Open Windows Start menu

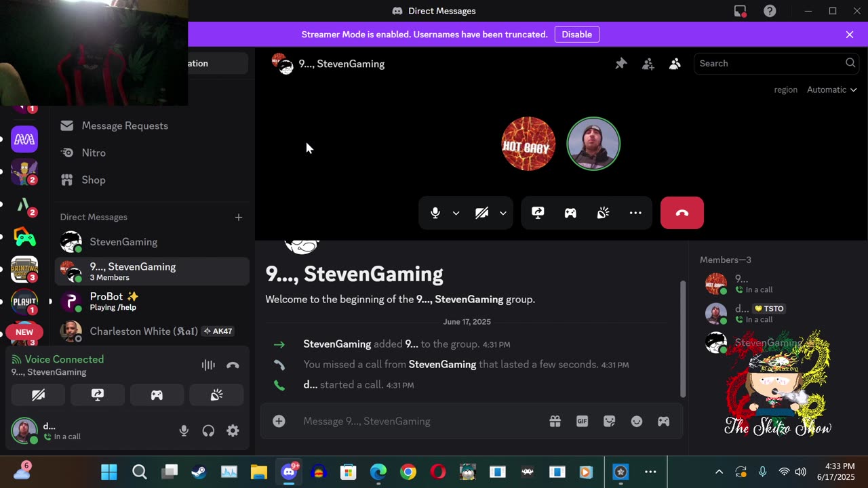click(108, 472)
